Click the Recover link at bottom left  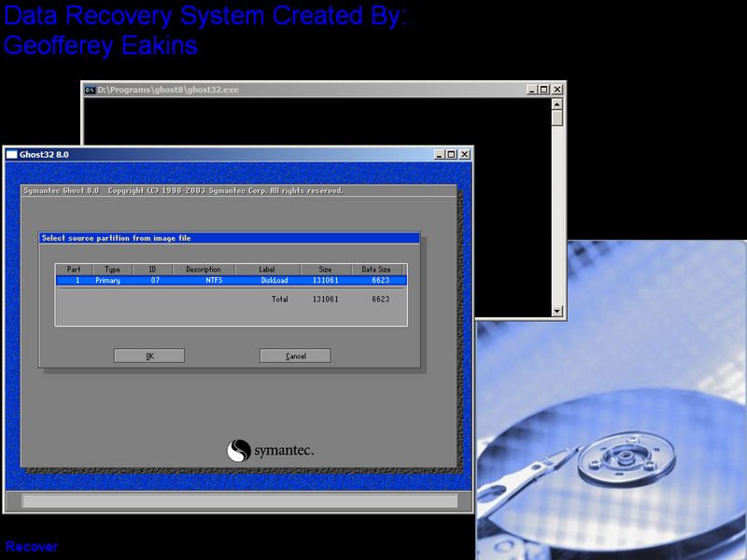32,546
